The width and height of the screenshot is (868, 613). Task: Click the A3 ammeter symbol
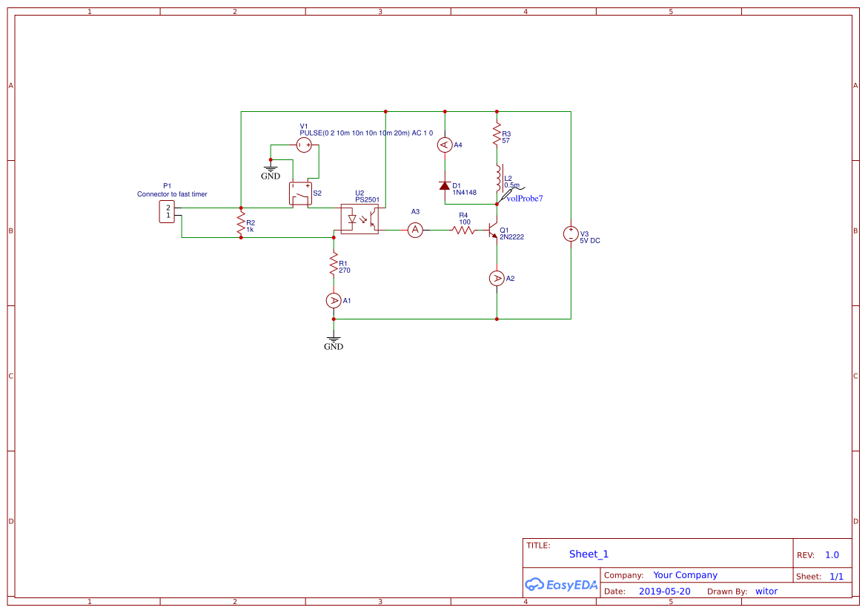click(x=415, y=230)
